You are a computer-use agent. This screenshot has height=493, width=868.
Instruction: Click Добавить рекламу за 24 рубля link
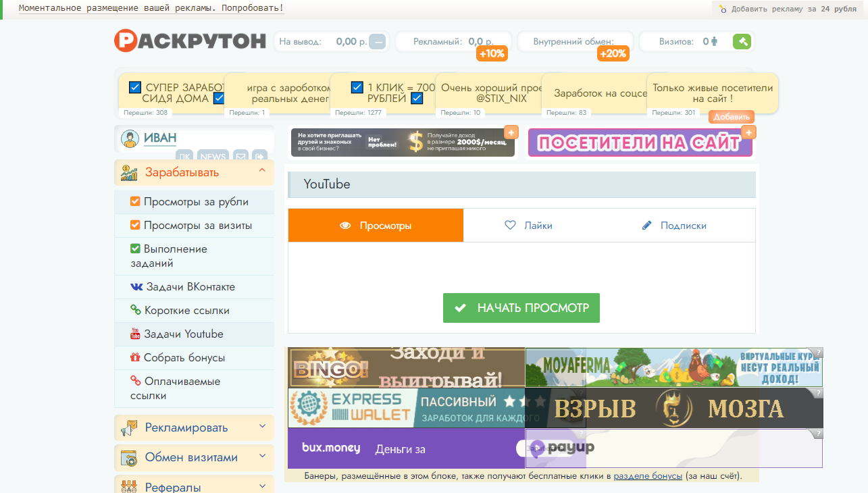point(794,9)
